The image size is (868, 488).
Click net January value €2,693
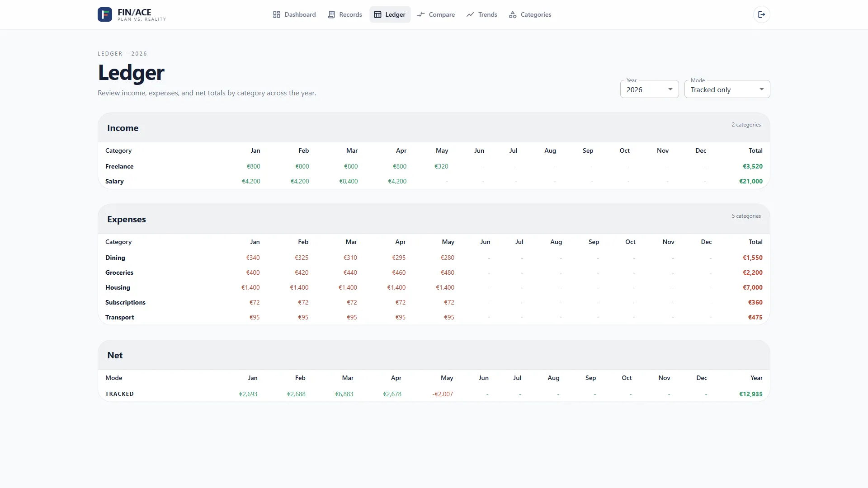click(x=248, y=394)
